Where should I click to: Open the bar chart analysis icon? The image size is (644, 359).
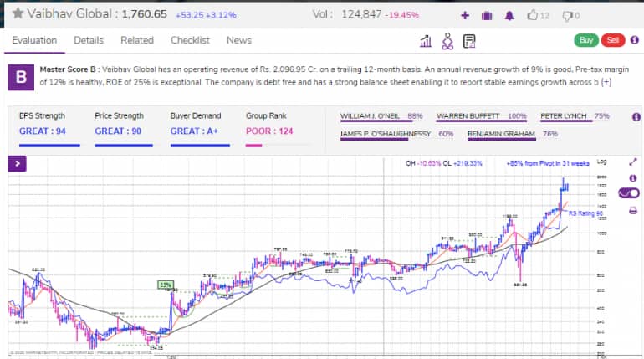[426, 41]
